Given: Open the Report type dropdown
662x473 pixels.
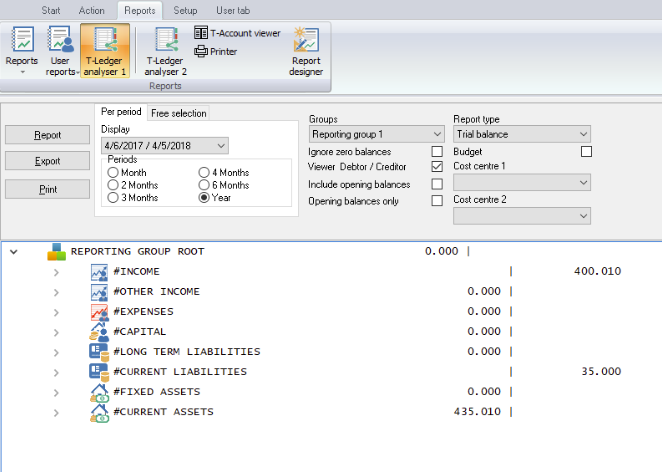Looking at the screenshot, I should point(522,134).
